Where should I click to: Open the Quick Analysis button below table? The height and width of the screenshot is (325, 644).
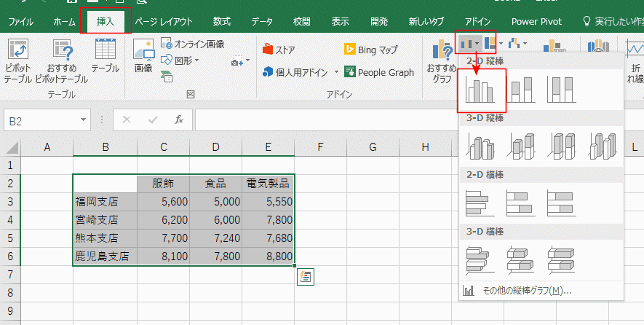click(305, 277)
